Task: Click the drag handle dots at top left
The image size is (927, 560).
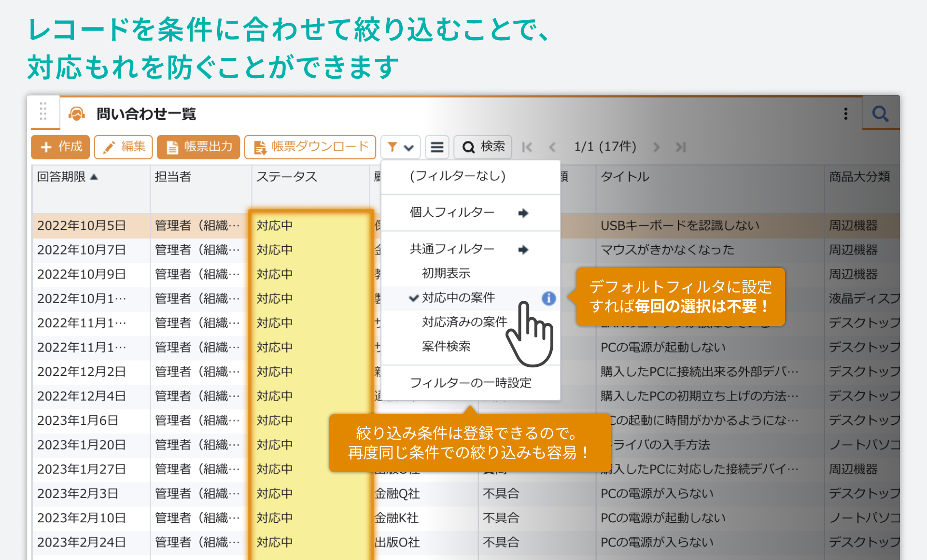Action: [44, 112]
